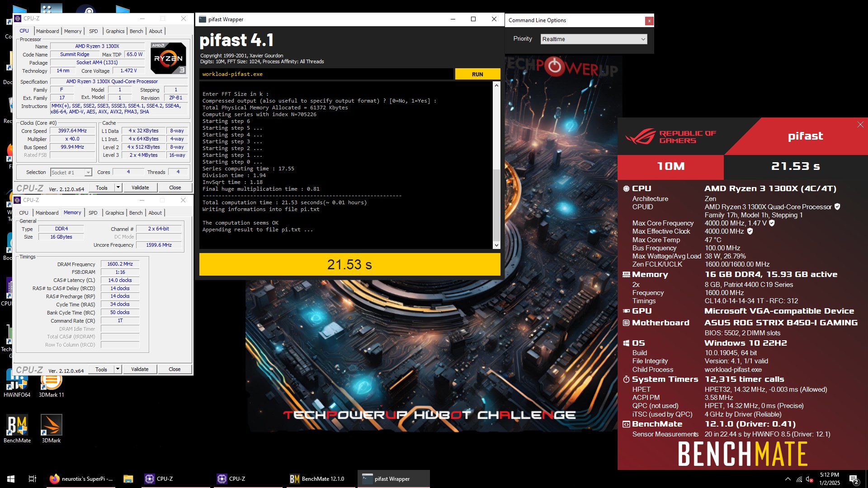Click scroll up arrow in pifast console
868x488 pixels.
coord(496,85)
